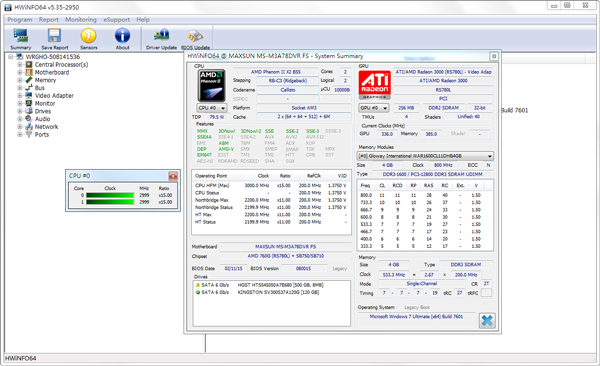This screenshot has height=366, width=600.
Task: Collapse the WRGHO-508141536 root node
Action: pos(11,57)
